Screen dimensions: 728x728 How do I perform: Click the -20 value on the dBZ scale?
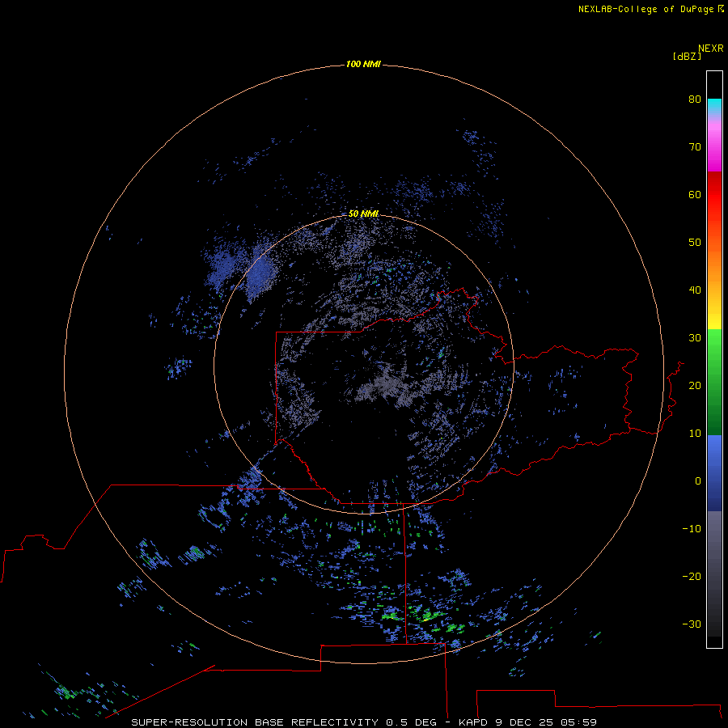point(692,576)
